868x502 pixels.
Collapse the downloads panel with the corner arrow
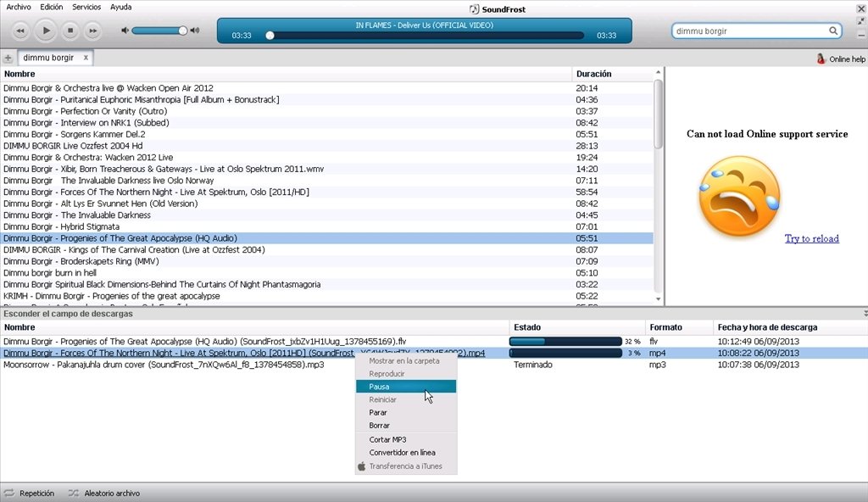(865, 314)
